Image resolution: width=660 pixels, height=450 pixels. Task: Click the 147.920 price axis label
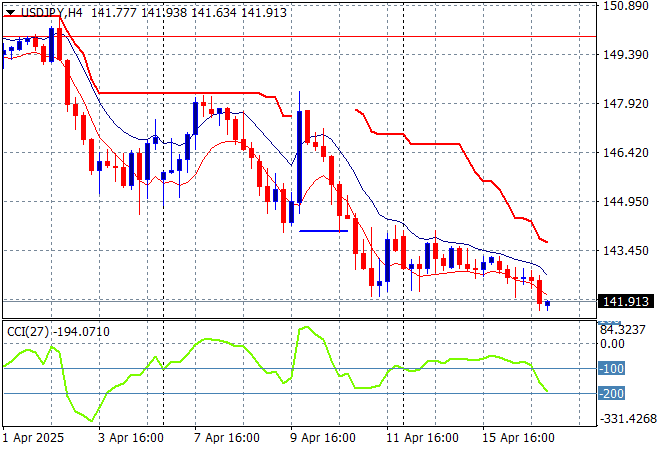point(626,104)
